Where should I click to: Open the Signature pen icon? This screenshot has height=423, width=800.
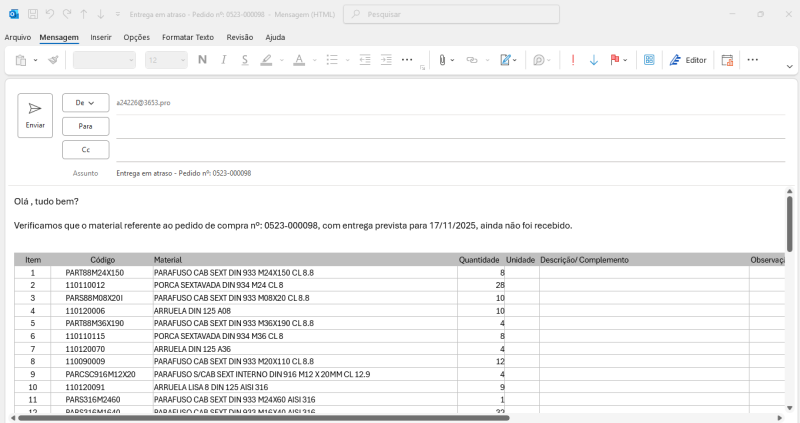[x=506, y=60]
